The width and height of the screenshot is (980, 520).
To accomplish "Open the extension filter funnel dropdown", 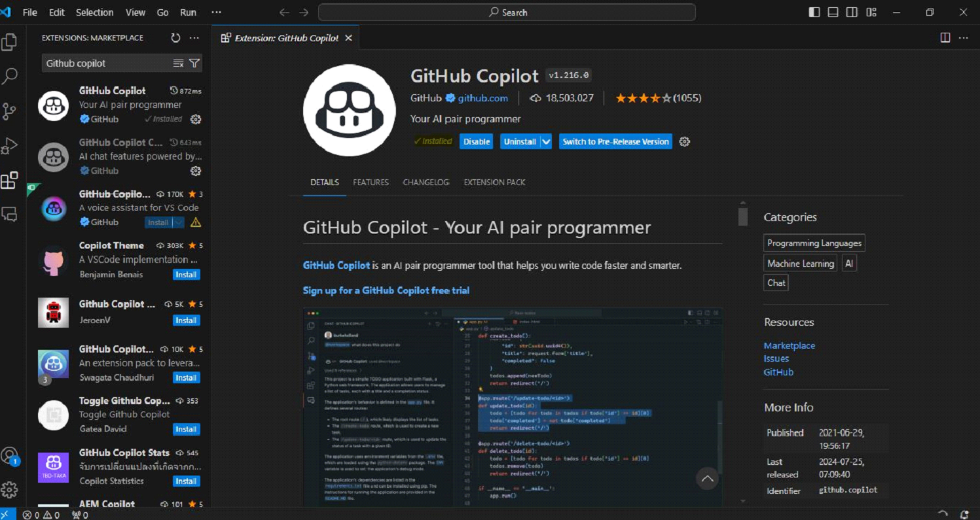I will 194,63.
